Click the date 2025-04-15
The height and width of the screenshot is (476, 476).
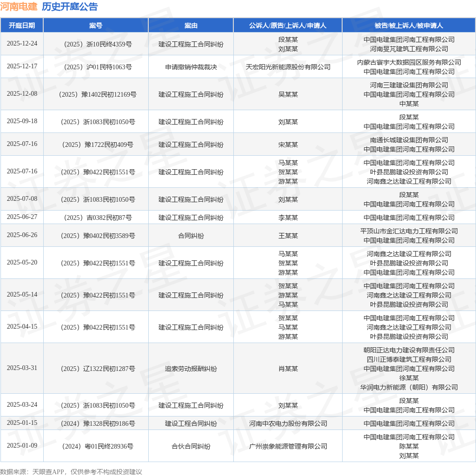[x=22, y=327]
